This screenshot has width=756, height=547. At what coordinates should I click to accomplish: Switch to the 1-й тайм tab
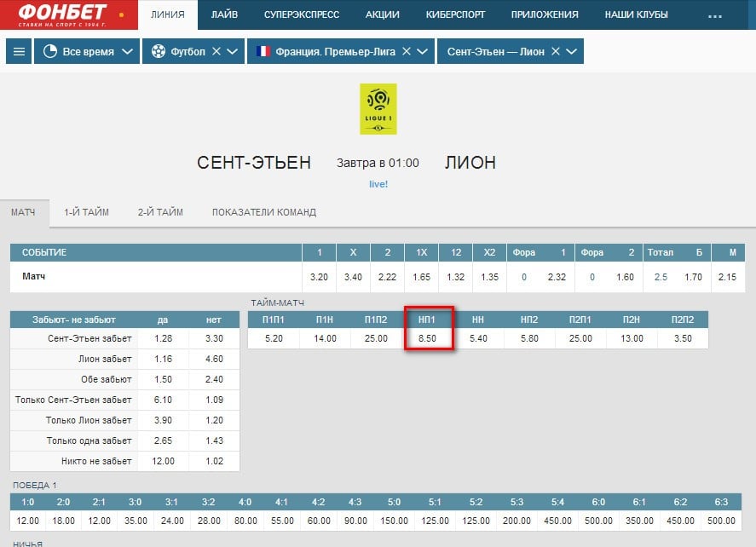(x=87, y=212)
